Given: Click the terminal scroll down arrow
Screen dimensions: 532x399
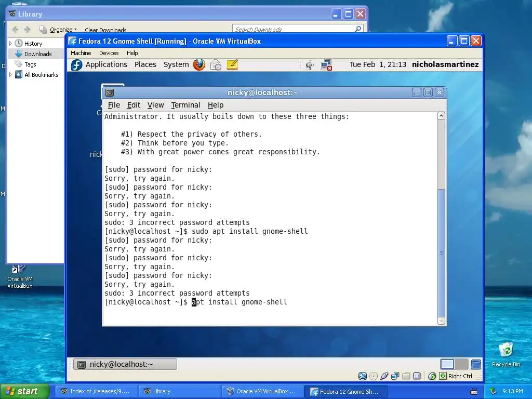Looking at the screenshot, I should (441, 321).
